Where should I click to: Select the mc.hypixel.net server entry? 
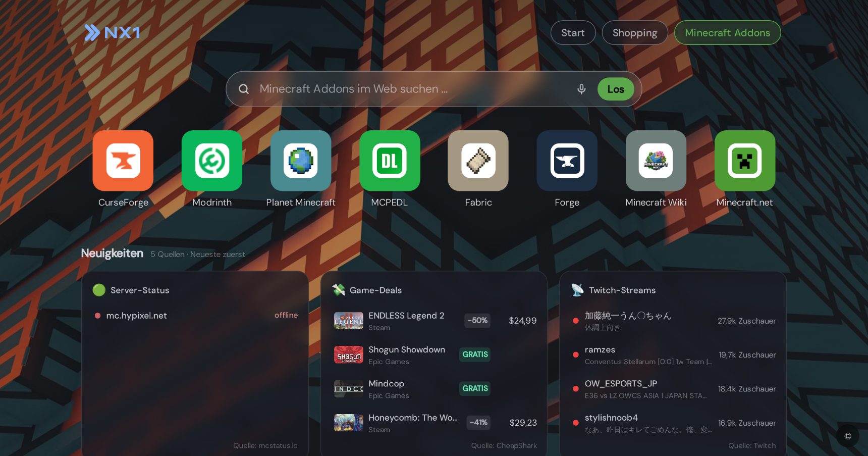pyautogui.click(x=196, y=316)
